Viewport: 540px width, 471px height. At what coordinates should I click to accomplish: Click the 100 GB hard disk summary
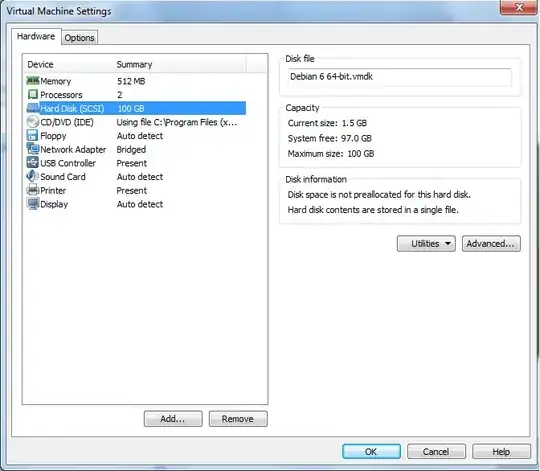tap(131, 108)
